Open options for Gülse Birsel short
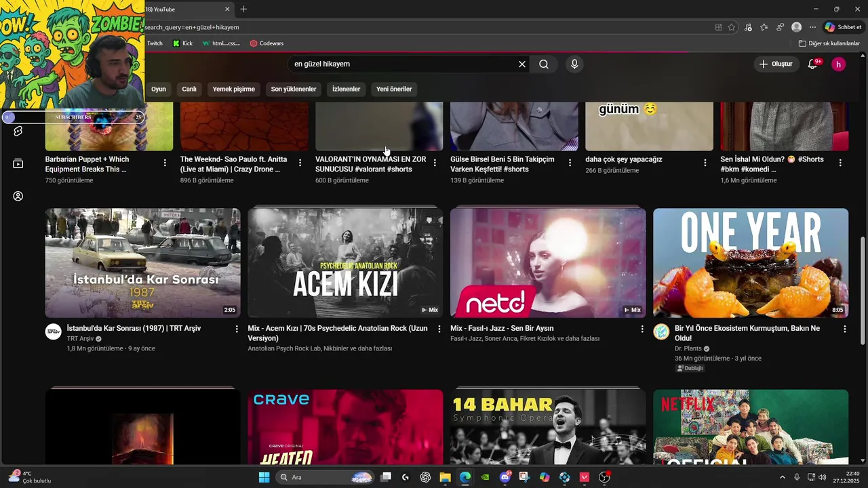The image size is (868, 488). [x=570, y=163]
